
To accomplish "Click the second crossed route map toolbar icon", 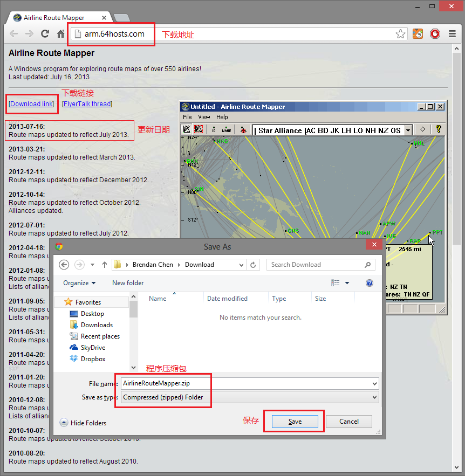I will coord(199,129).
